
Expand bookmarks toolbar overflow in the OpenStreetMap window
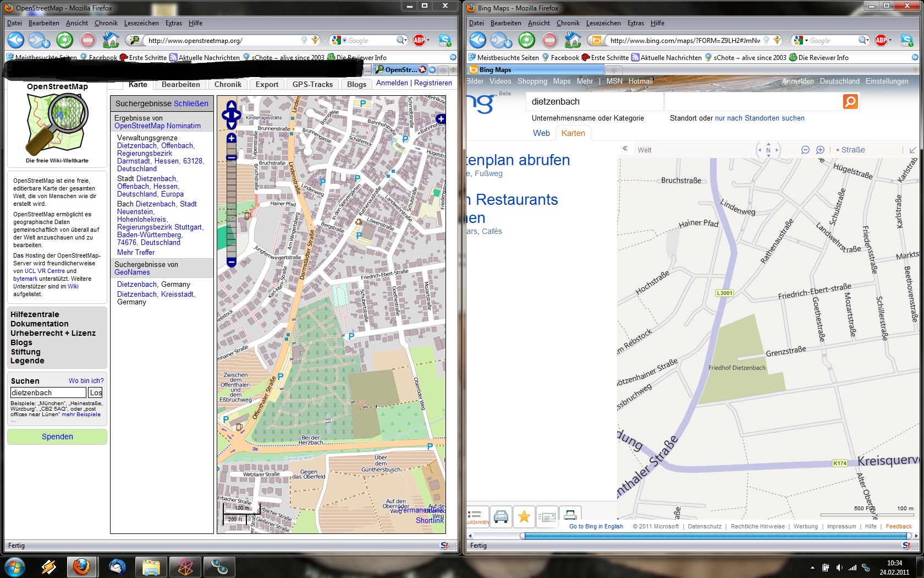(x=453, y=57)
